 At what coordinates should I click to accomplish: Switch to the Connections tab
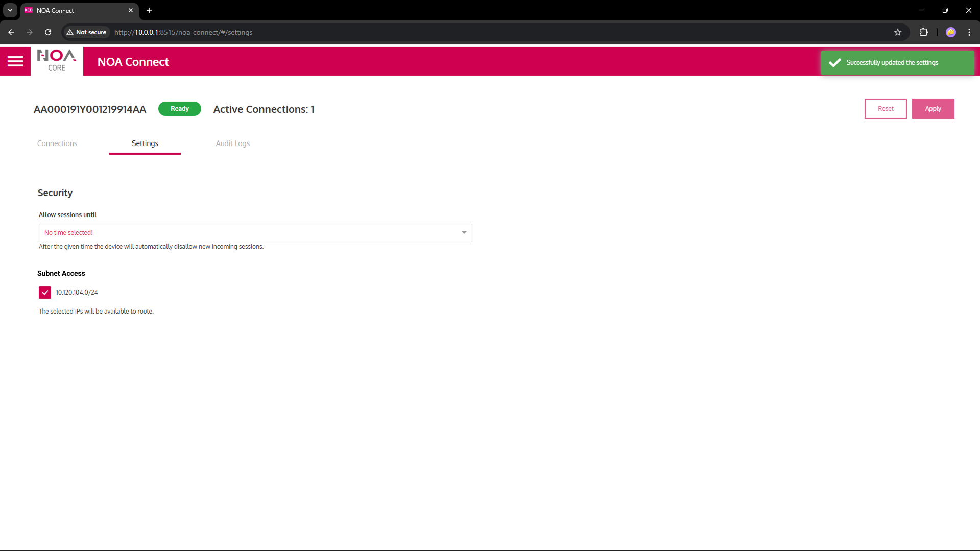(57, 143)
